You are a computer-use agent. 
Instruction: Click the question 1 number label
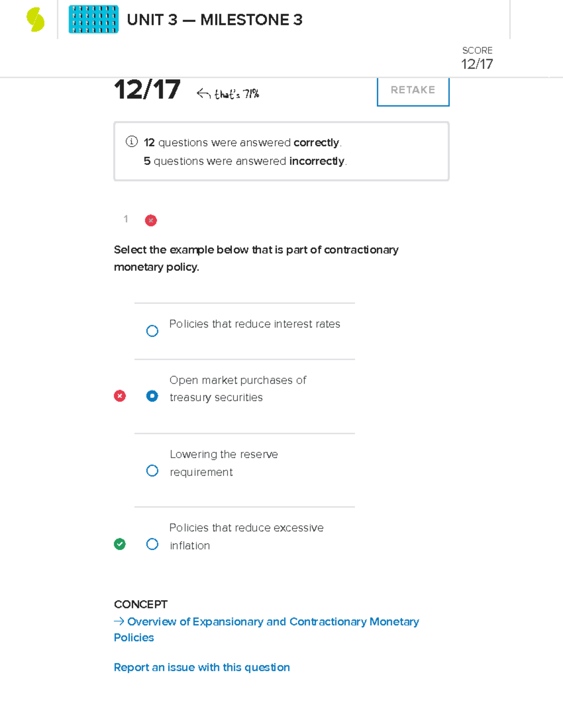pos(126,219)
